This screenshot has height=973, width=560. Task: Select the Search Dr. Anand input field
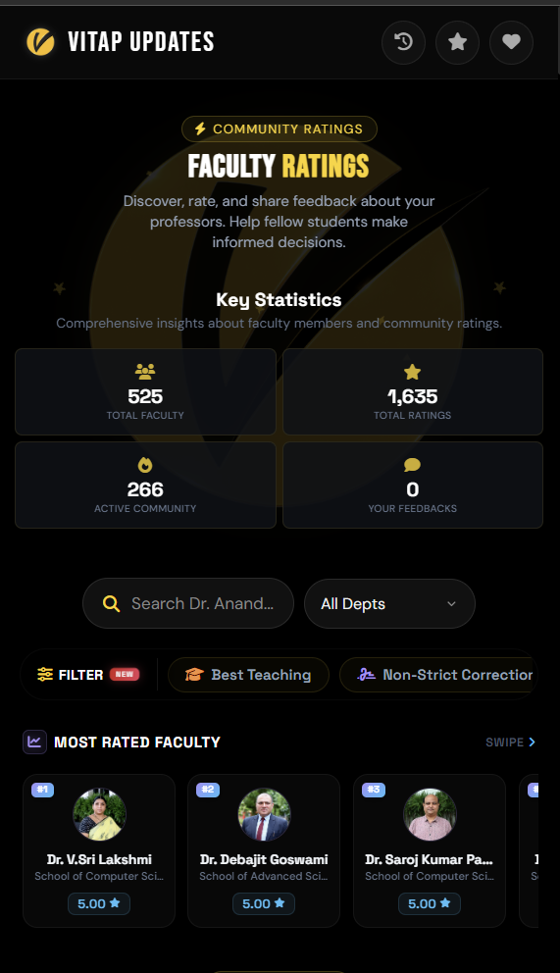point(188,604)
